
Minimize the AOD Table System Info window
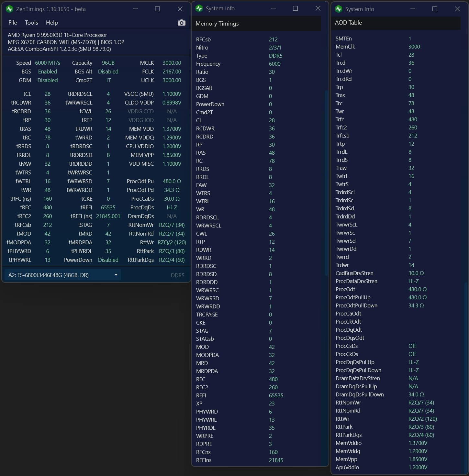[413, 9]
